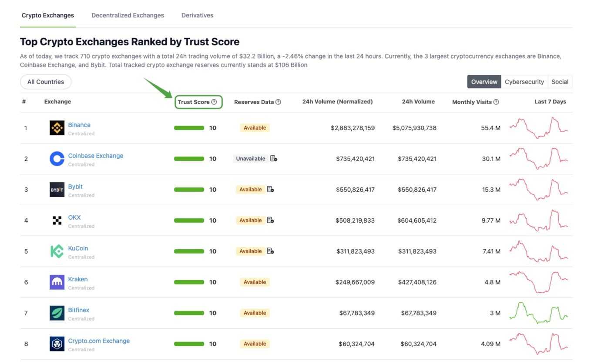This screenshot has width=591, height=364.
Task: Open Monthly Visits help tooltip
Action: coord(496,102)
